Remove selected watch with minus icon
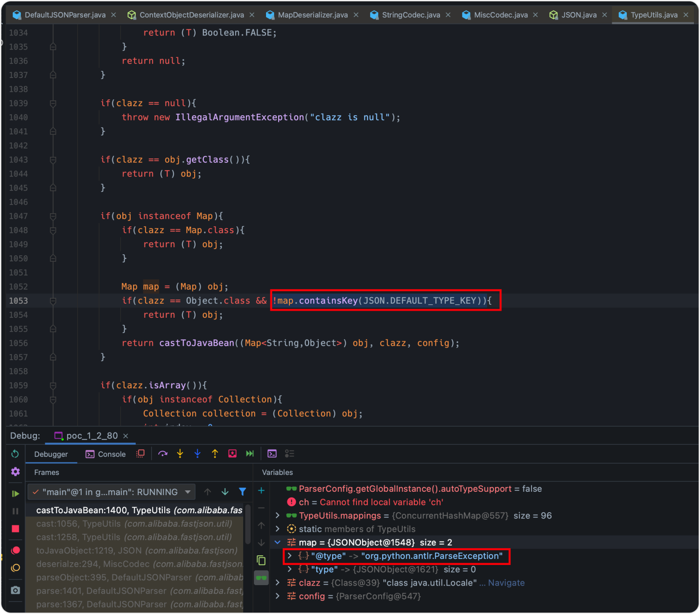This screenshot has height=614, width=700. (x=261, y=508)
